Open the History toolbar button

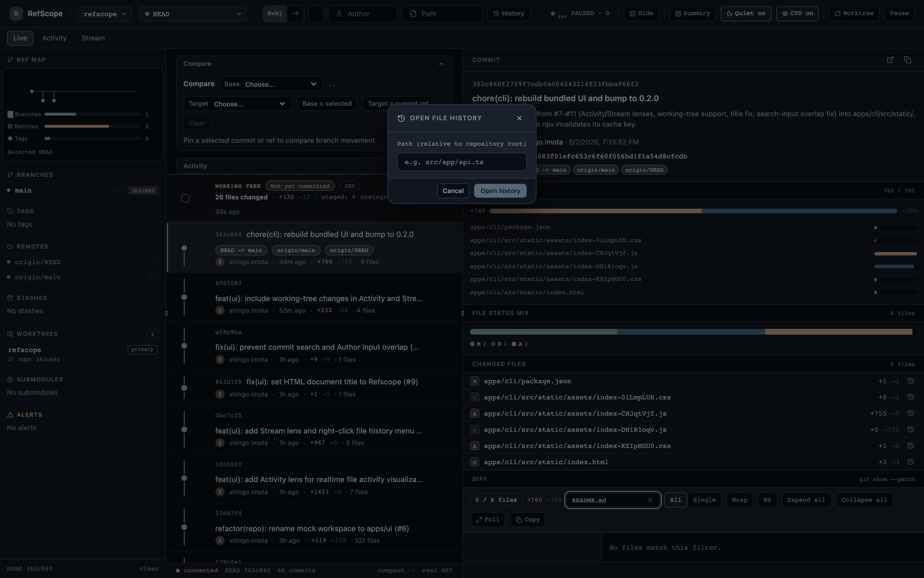pyautogui.click(x=508, y=14)
